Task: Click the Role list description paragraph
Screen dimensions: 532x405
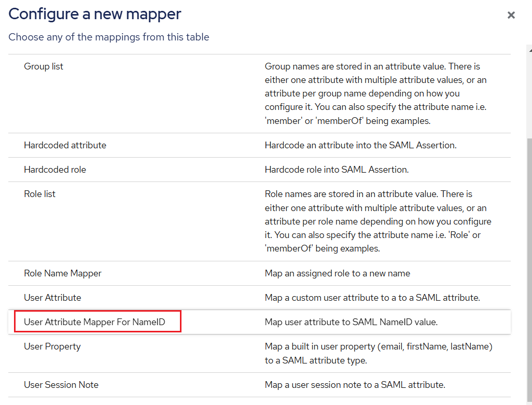Action: click(378, 221)
